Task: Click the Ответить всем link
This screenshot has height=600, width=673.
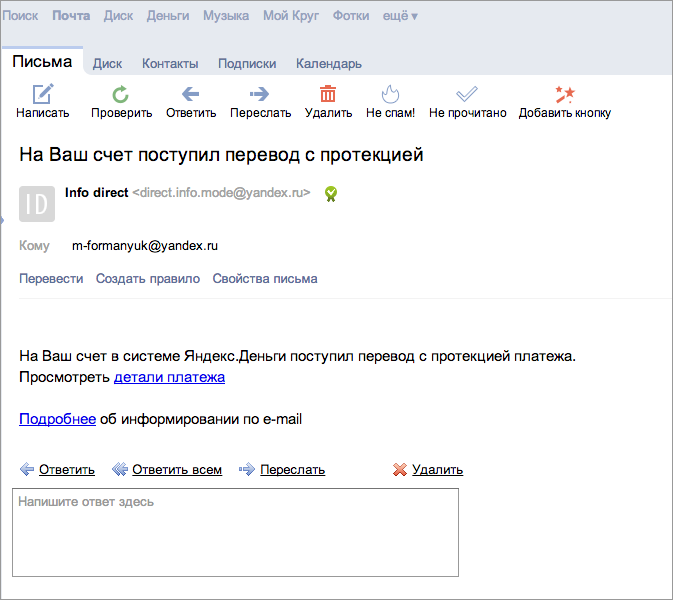Action: [177, 470]
